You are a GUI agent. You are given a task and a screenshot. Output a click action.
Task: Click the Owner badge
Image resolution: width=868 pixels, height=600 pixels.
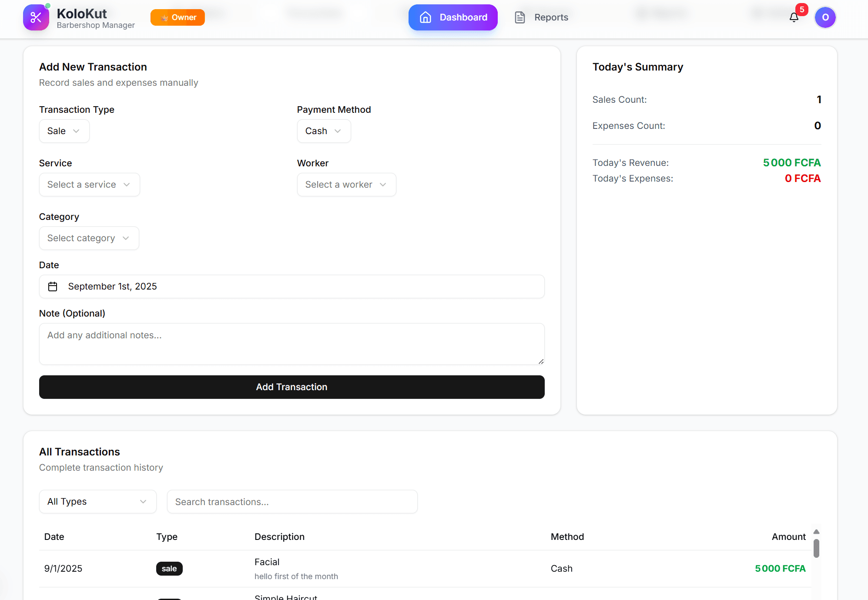coord(177,17)
